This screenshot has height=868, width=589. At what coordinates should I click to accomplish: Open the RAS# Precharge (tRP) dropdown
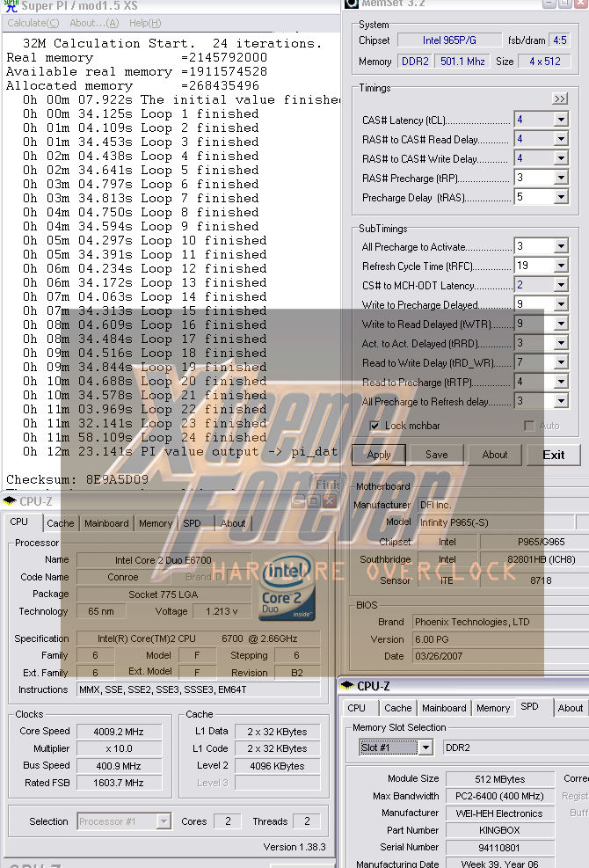pos(561,178)
